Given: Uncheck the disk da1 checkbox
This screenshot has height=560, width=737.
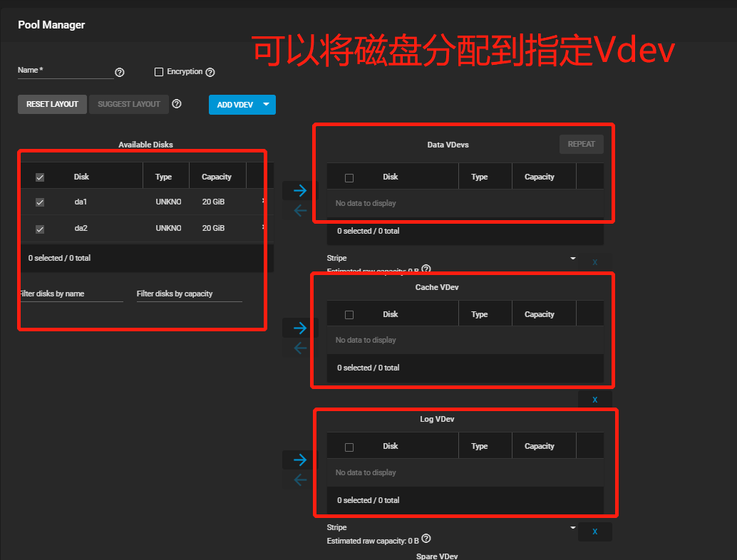Looking at the screenshot, I should (x=40, y=202).
